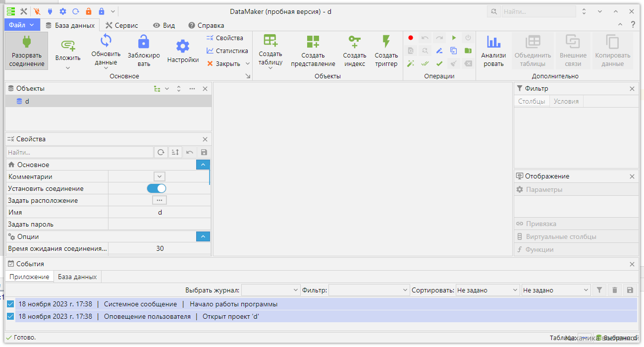The height and width of the screenshot is (347, 644).
Task: Click the single green checkmark icon in Операции
Action: (439, 63)
